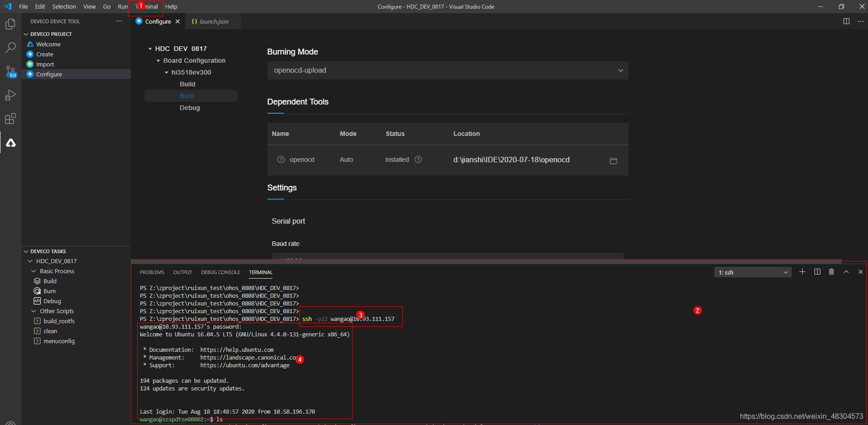Image resolution: width=868 pixels, height=425 pixels.
Task: Click the help.ubuntu.com link in terminal
Action: (x=237, y=350)
